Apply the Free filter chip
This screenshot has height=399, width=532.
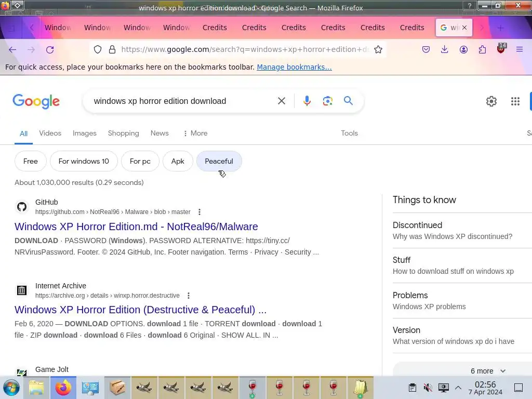[31, 161]
